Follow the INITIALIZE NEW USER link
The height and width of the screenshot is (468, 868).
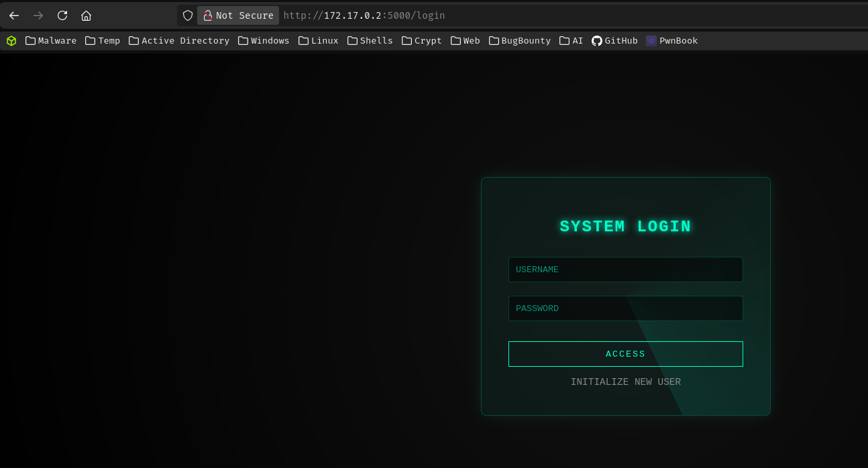(x=625, y=382)
